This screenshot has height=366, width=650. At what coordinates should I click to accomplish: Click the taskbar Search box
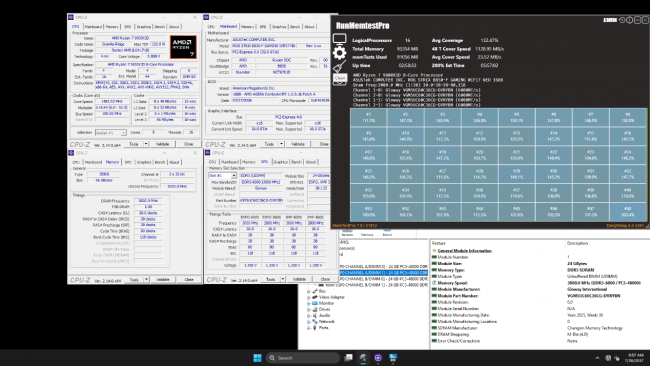point(303,358)
